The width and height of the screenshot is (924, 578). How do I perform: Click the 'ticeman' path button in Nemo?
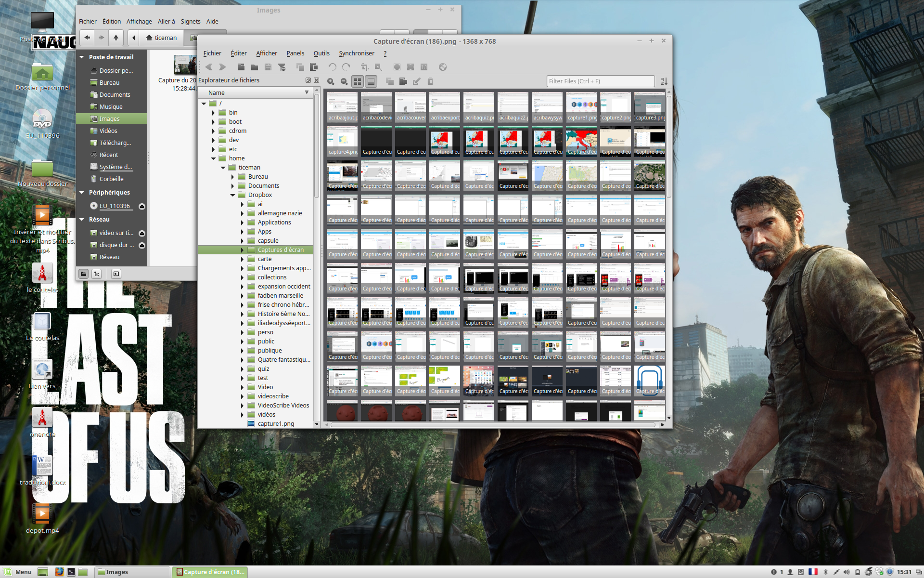[162, 38]
